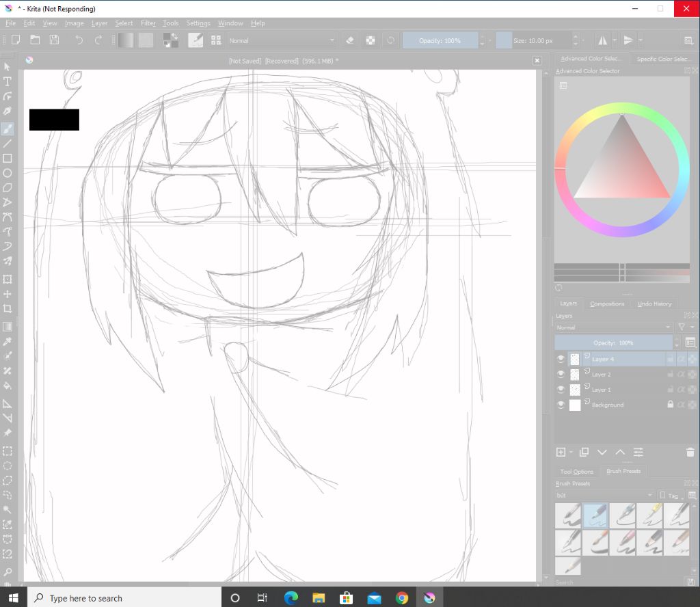Select the Text tool in the toolbox
This screenshot has width=700, height=607.
(x=7, y=81)
